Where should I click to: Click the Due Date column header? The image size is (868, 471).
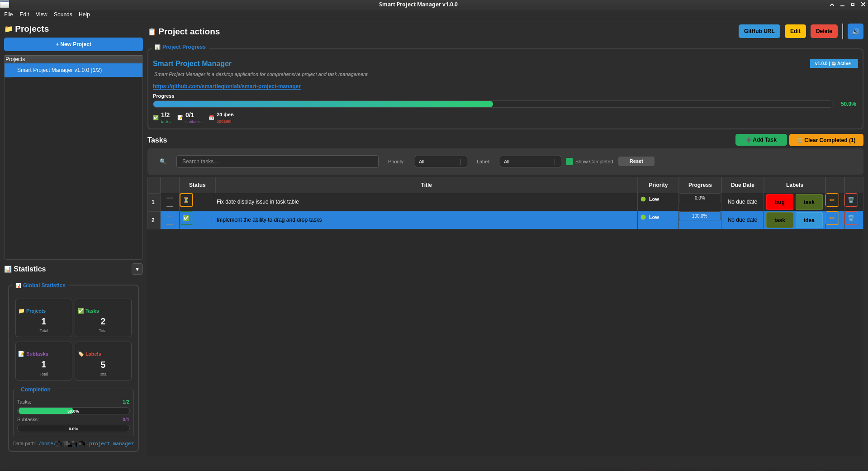click(x=743, y=185)
